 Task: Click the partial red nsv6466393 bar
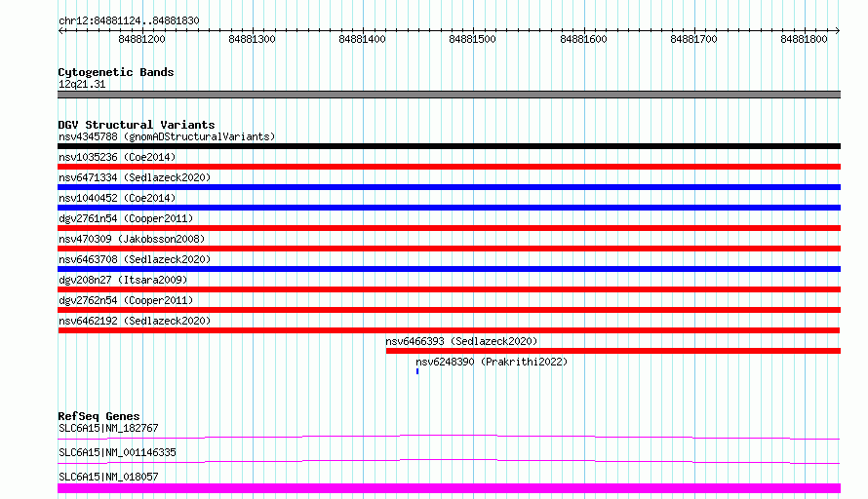[613, 351]
